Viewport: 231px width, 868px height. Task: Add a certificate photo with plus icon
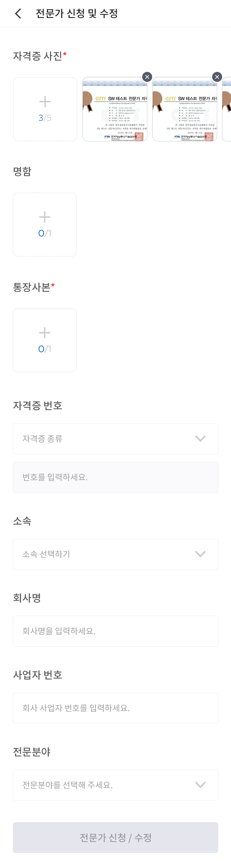point(45,109)
